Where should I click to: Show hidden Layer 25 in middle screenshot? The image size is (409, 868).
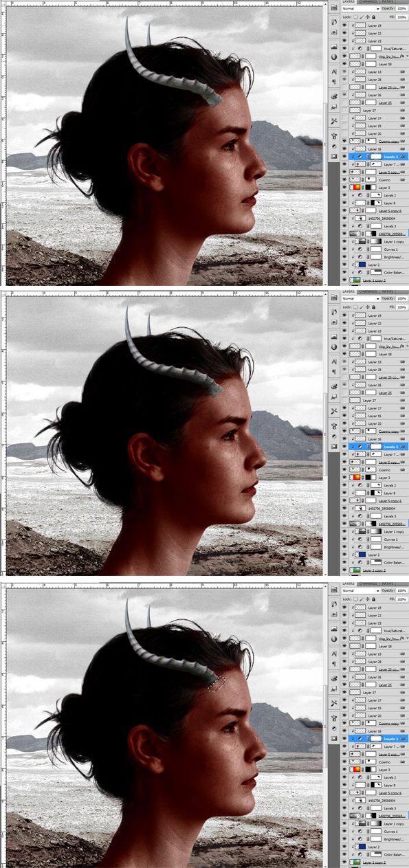(344, 392)
